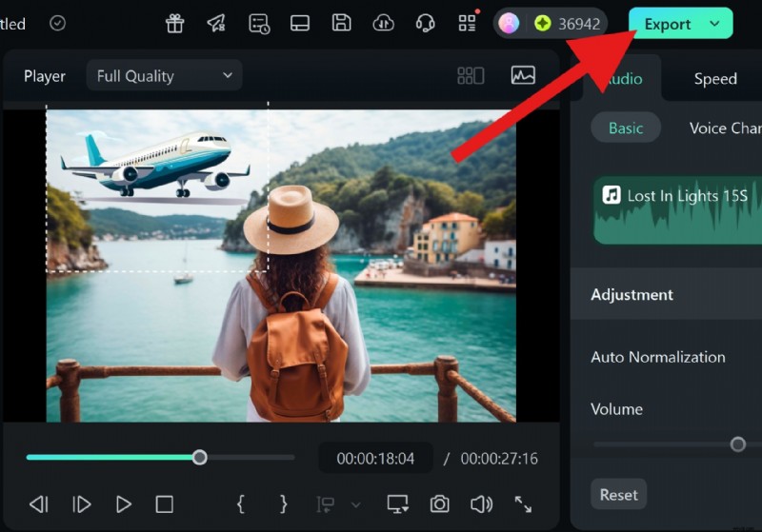Switch the layout mode icon

[300, 23]
